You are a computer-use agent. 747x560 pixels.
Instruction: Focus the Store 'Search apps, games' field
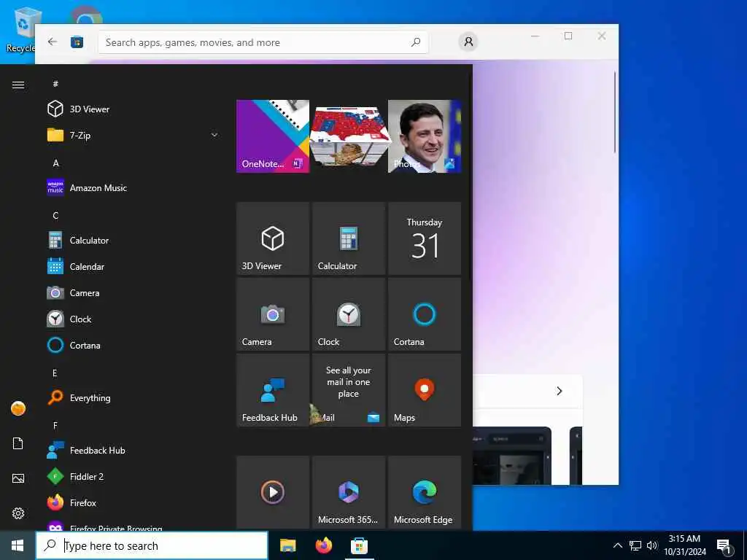click(263, 42)
